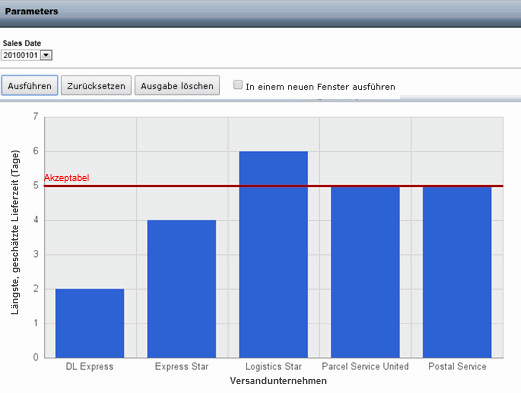521x393 pixels.
Task: Select the Express Star bar
Action: click(x=181, y=289)
